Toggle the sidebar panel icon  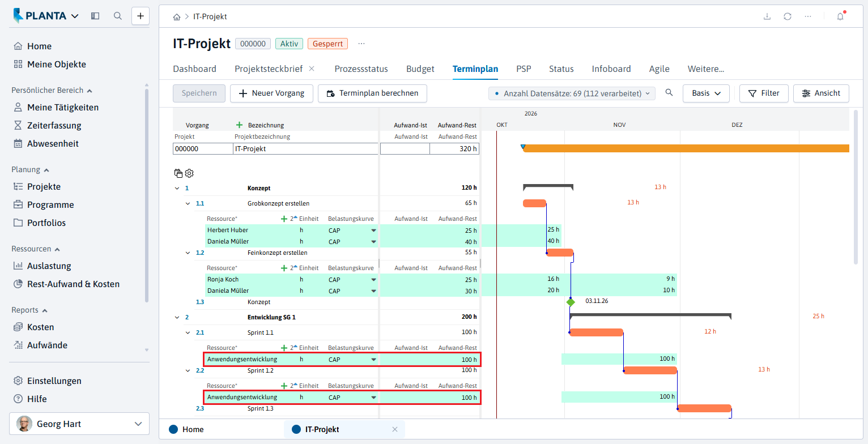pyautogui.click(x=95, y=16)
